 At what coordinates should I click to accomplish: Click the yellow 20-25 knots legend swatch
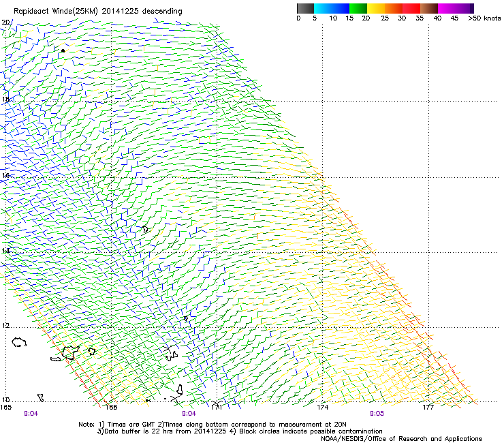tap(376, 8)
